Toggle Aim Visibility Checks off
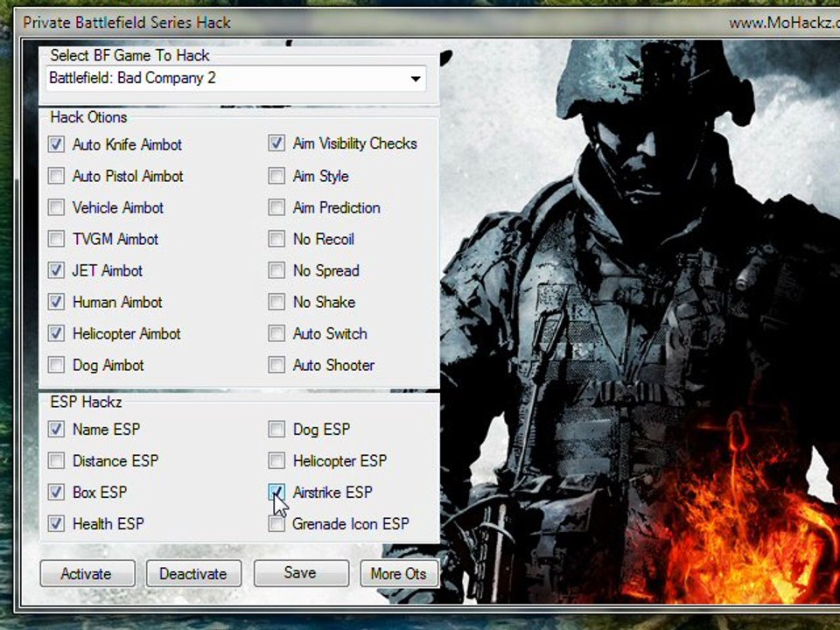Image resolution: width=840 pixels, height=630 pixels. [x=276, y=143]
